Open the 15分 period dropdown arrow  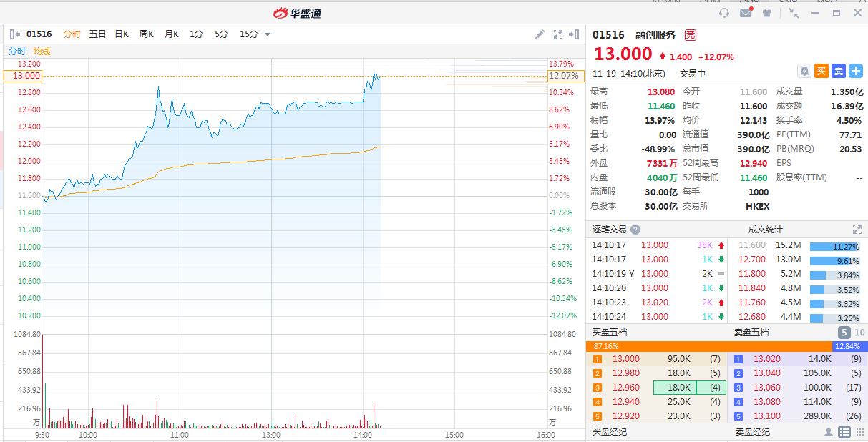tap(268, 34)
